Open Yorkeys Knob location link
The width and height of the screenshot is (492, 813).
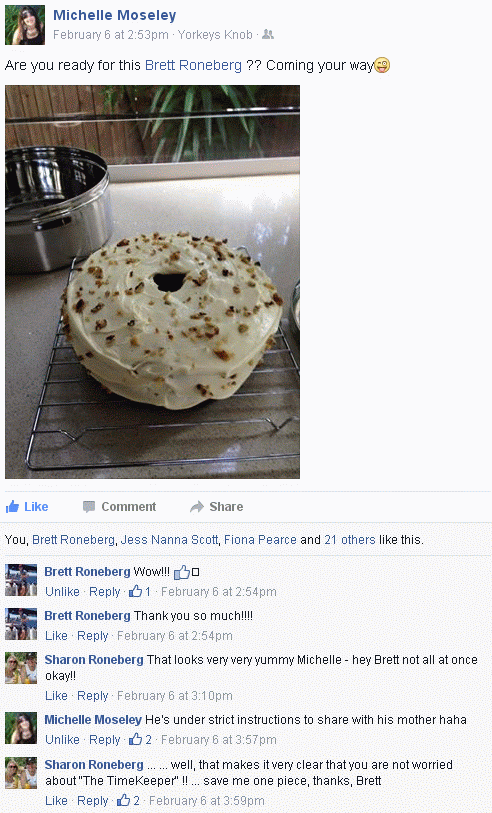(x=215, y=35)
